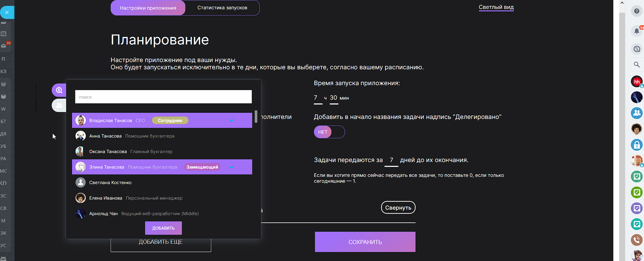Select Светлана Костенко in the list
The width and height of the screenshot is (644, 261).
pyautogui.click(x=162, y=182)
